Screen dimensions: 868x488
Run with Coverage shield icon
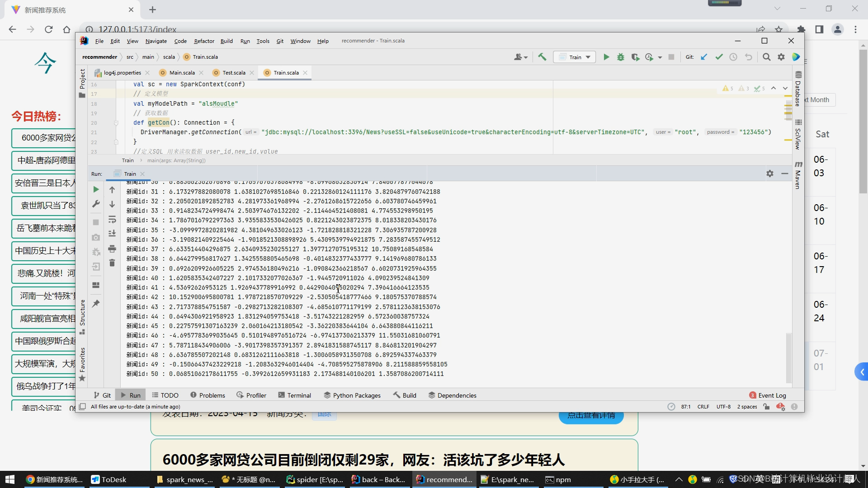(x=635, y=57)
